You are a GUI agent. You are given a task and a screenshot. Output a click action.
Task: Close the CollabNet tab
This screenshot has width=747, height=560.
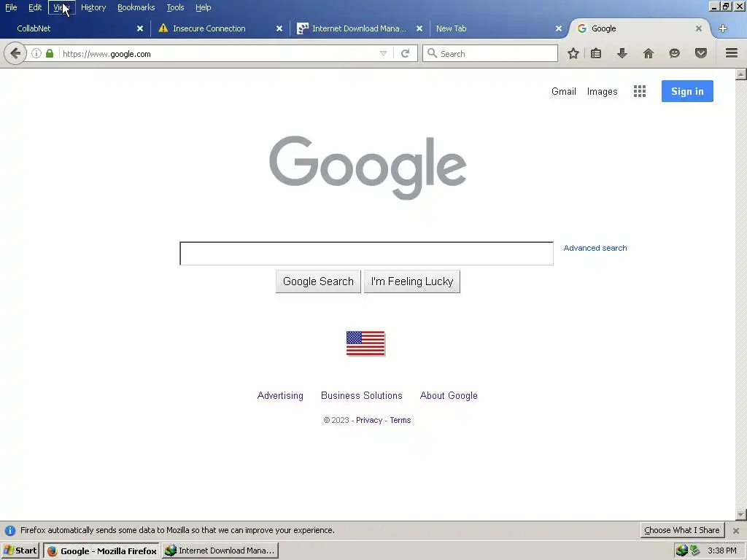140,28
